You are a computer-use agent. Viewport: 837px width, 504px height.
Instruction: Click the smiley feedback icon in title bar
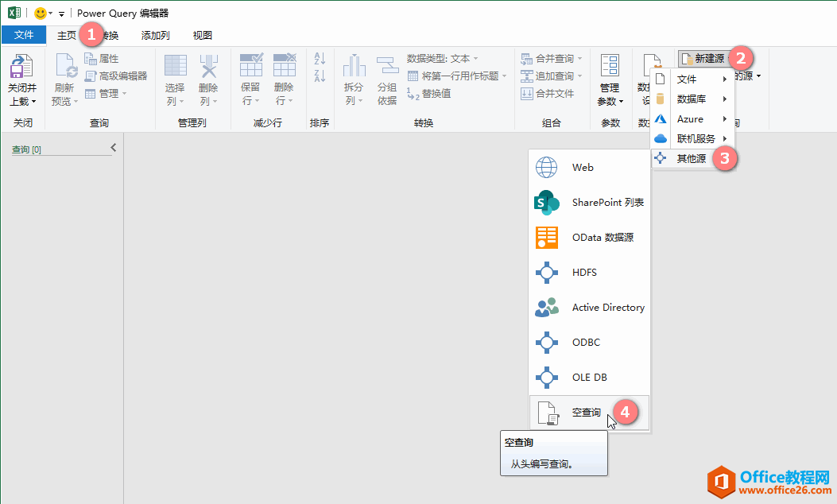click(40, 13)
